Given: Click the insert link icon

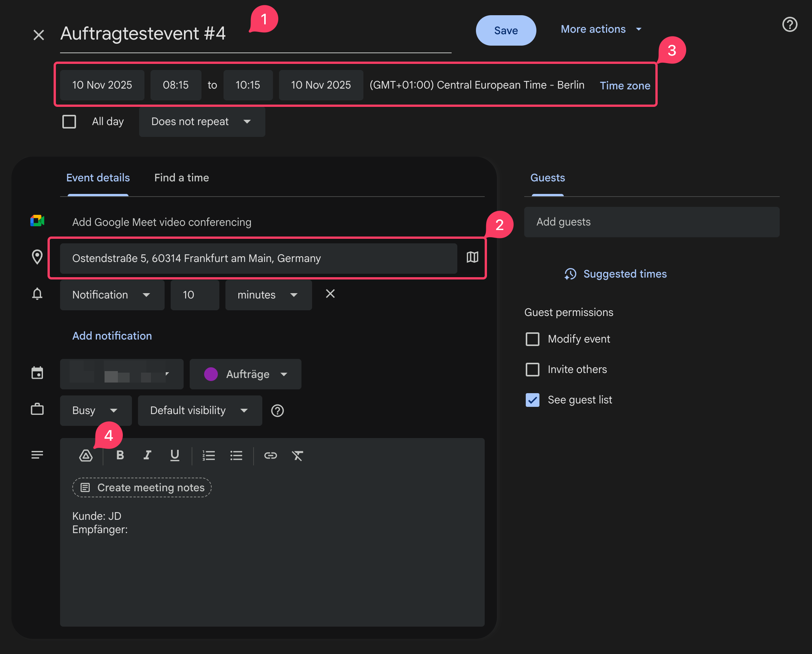Looking at the screenshot, I should tap(270, 455).
